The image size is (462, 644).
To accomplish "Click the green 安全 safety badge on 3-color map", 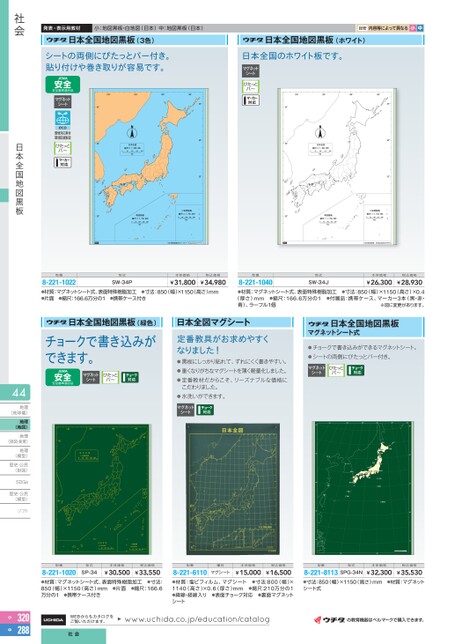I will (62, 85).
